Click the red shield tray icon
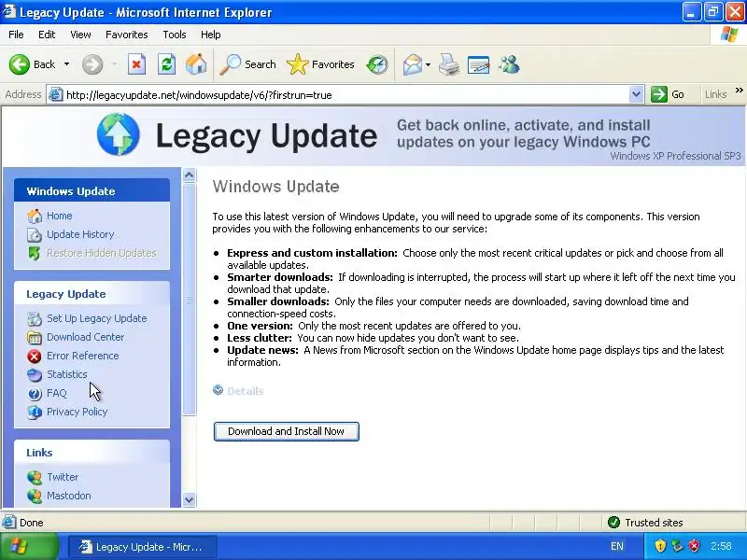Image resolution: width=747 pixels, height=560 pixels. (x=694, y=546)
